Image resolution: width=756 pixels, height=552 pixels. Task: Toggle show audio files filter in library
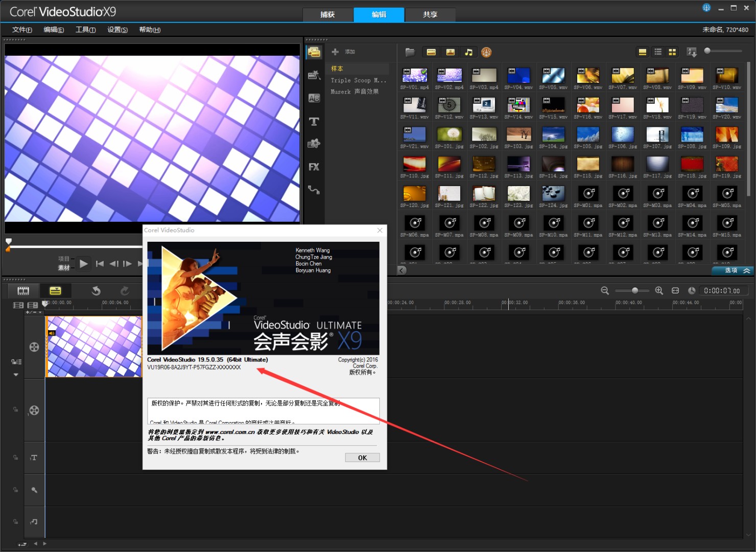(x=468, y=52)
